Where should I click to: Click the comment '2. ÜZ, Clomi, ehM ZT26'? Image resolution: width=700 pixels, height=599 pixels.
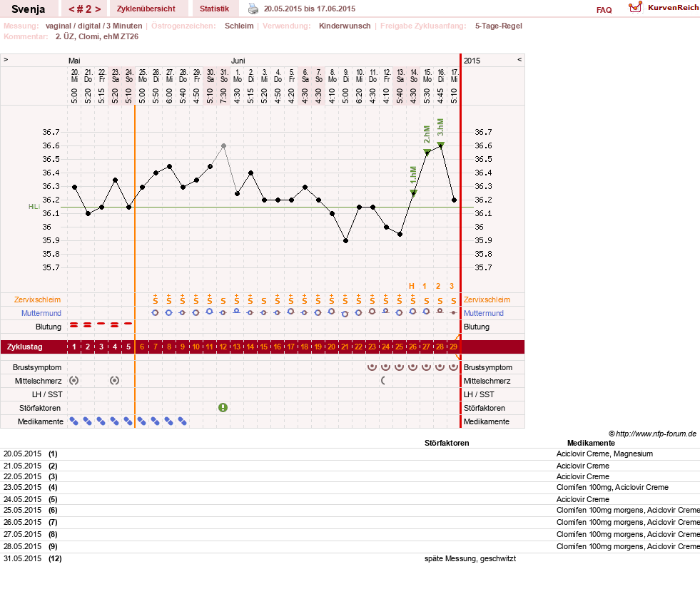click(x=97, y=36)
